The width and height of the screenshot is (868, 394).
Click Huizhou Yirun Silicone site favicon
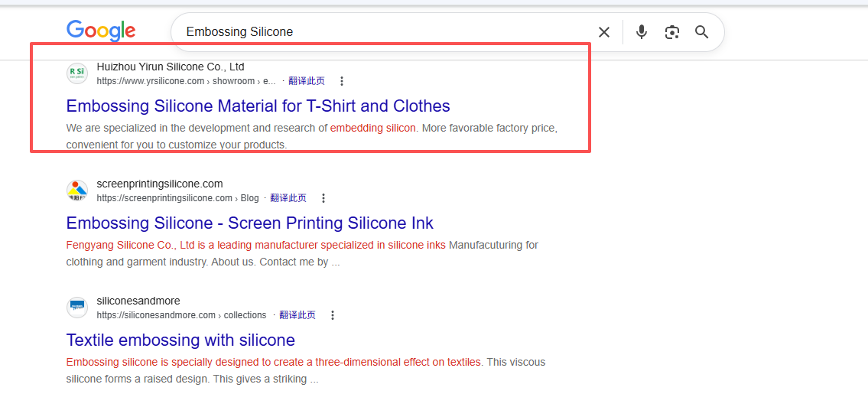77,73
